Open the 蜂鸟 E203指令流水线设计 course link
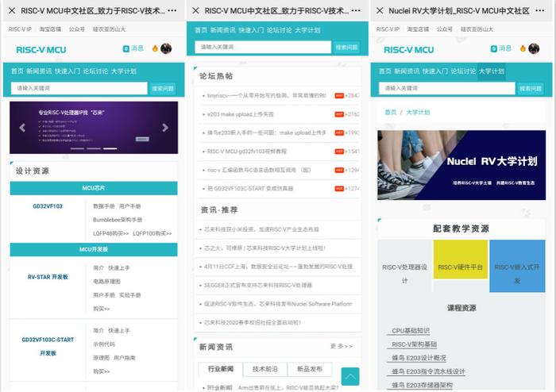Screen dimensions: 556x392 coord(428,371)
